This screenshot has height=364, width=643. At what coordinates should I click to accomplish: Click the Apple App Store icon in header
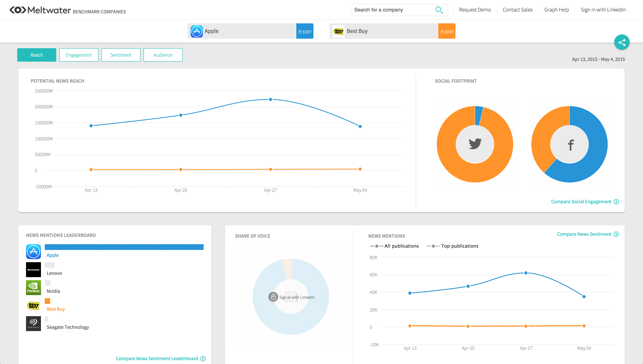click(197, 31)
